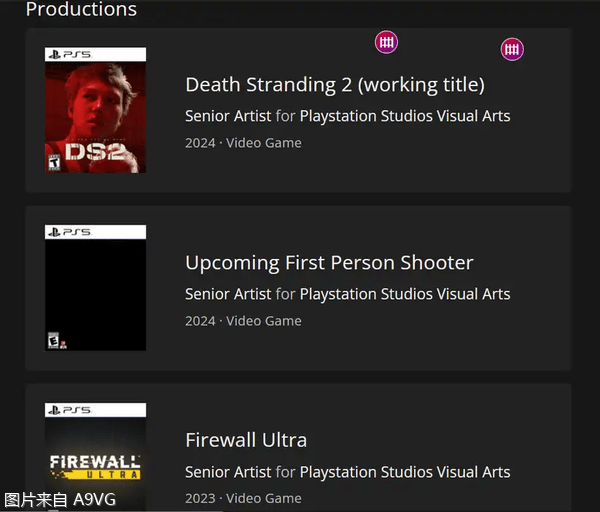Click the PS5 logo banner on the black cover
Image resolution: width=600 pixels, height=512 pixels.
[95, 232]
